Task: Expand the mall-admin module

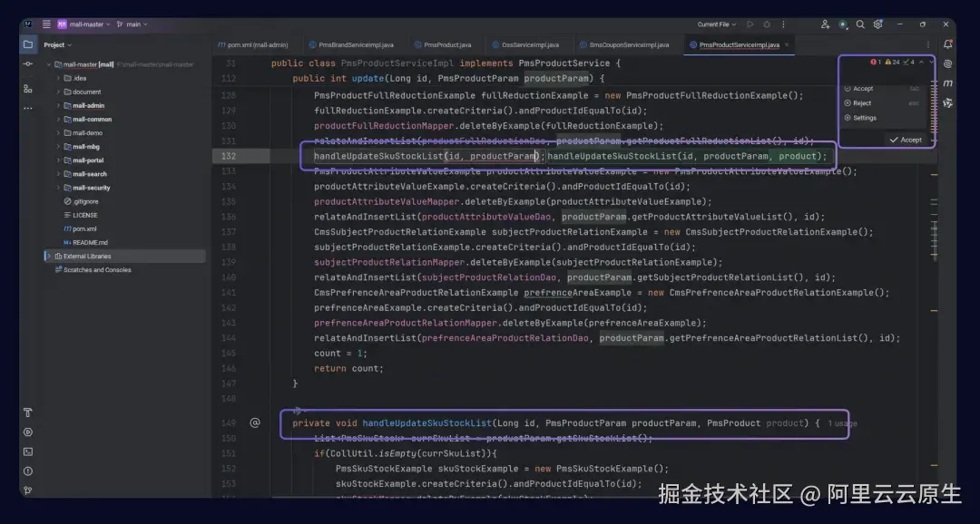Action: 58,105
